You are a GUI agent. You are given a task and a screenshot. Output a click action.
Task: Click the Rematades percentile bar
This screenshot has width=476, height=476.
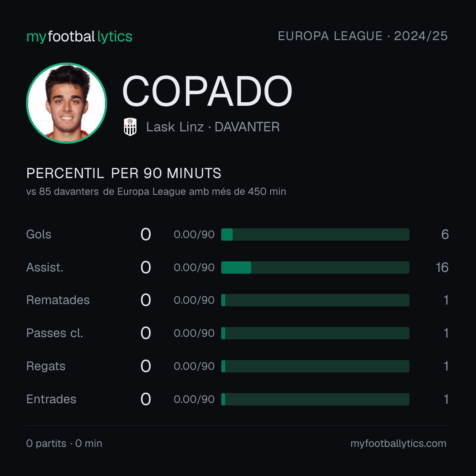(x=315, y=300)
